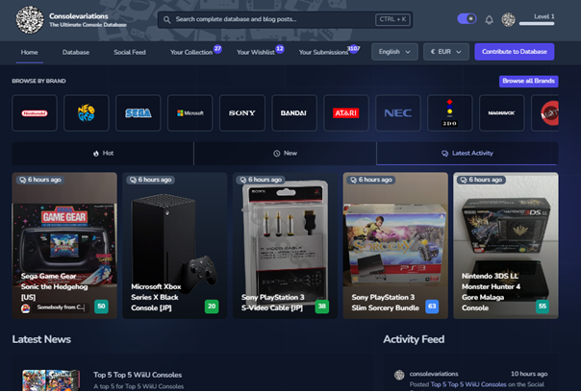Screen dimensions: 581x392
Task: Open Sony PlayStation 3 S-Video Cable card
Action: [285, 245]
